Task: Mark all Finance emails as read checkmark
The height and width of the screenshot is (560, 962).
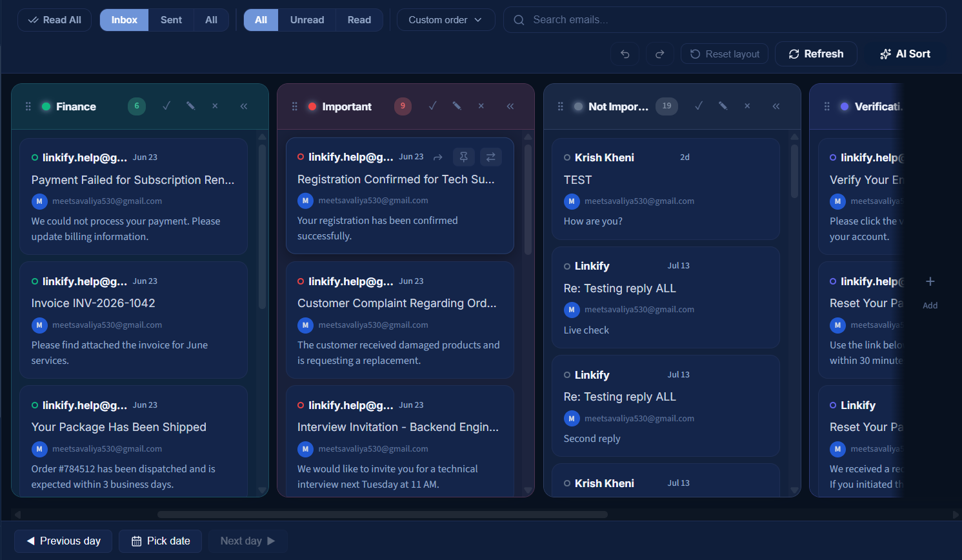Action: coord(166,106)
